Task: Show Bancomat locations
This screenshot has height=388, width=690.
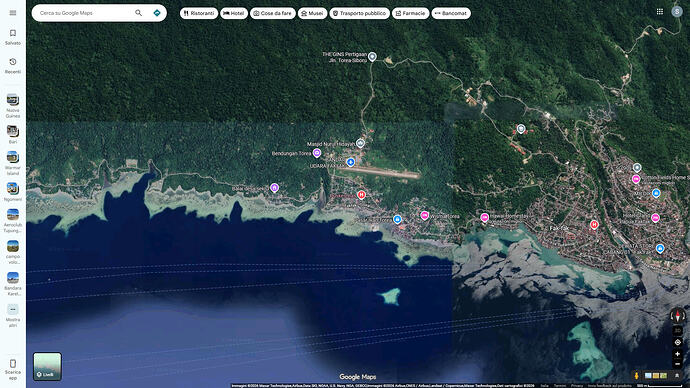Action: coord(451,13)
